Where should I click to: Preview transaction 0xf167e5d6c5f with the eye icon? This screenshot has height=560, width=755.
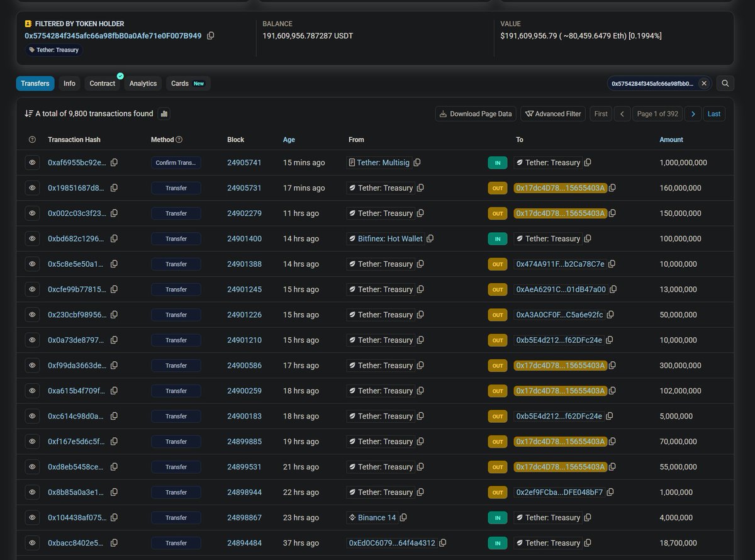(x=33, y=441)
